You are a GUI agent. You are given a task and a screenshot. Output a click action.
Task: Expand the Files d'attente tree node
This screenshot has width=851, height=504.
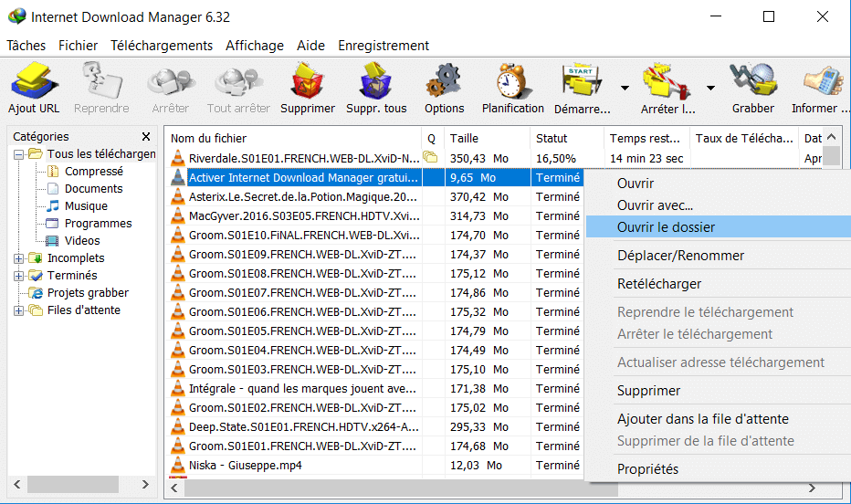18,310
